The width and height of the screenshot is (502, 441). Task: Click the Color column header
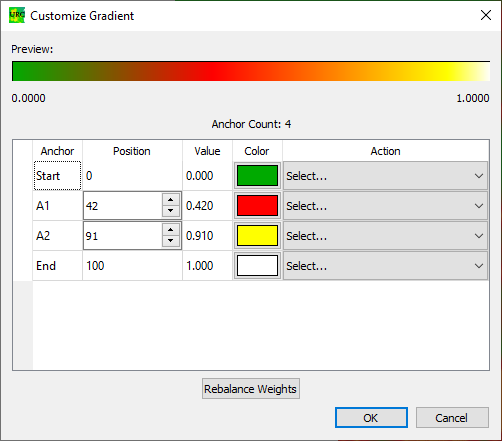pyautogui.click(x=257, y=151)
